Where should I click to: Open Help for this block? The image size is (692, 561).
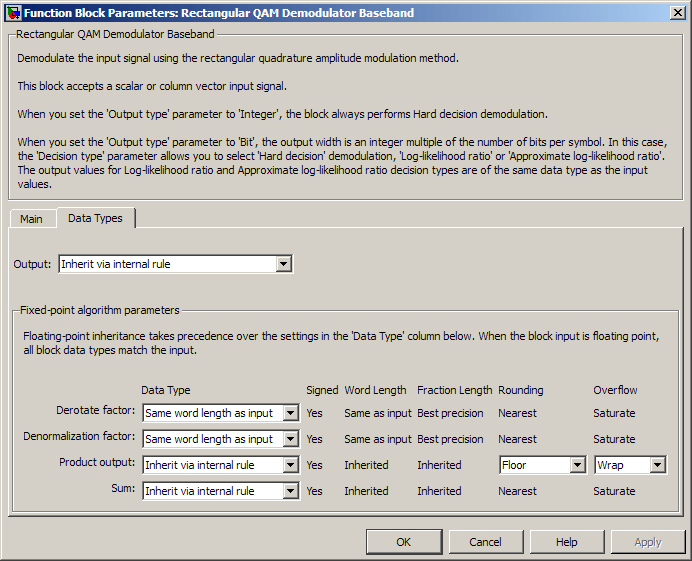pyautogui.click(x=567, y=542)
